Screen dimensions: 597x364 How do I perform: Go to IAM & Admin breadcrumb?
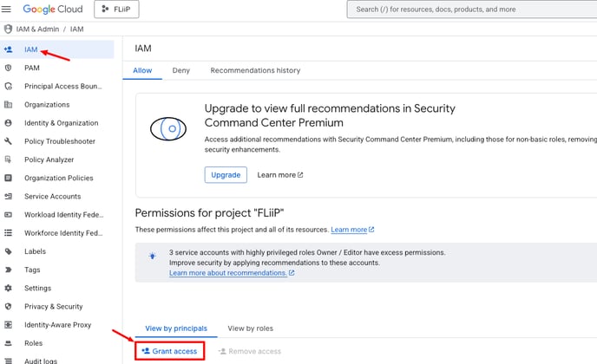[x=37, y=29]
